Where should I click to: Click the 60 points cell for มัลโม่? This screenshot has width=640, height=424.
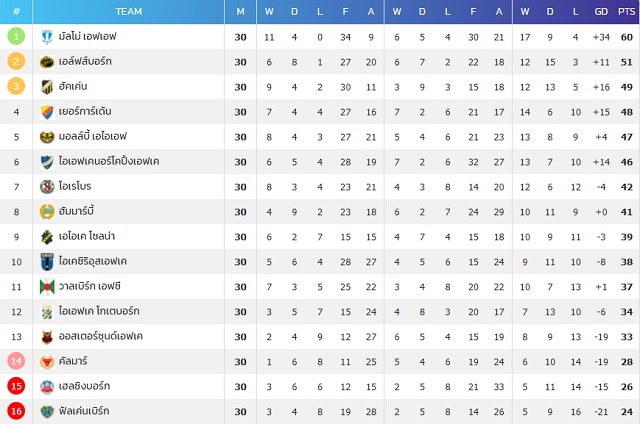pyautogui.click(x=627, y=37)
